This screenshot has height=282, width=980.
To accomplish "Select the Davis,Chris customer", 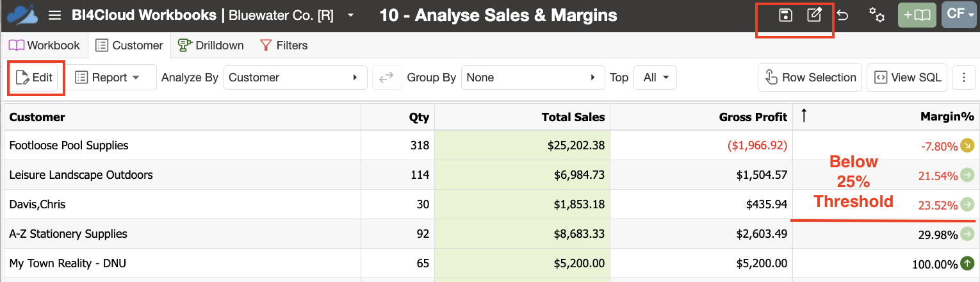I will pyautogui.click(x=37, y=204).
